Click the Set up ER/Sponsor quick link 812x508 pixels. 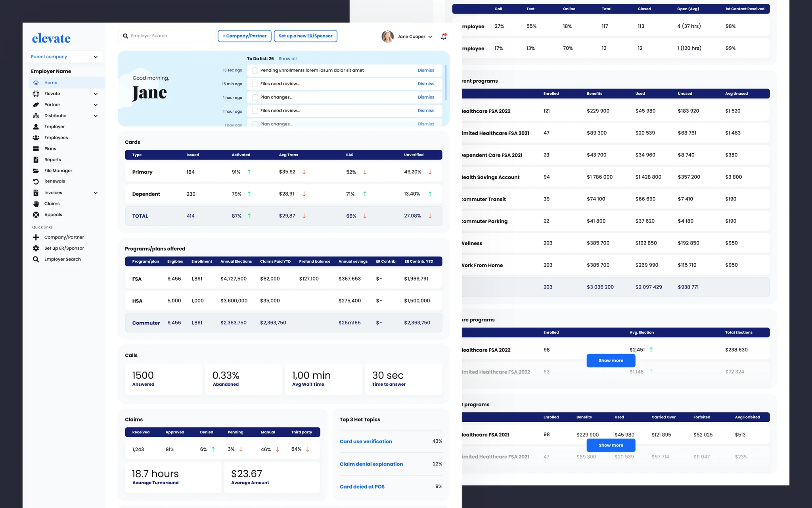click(x=64, y=248)
